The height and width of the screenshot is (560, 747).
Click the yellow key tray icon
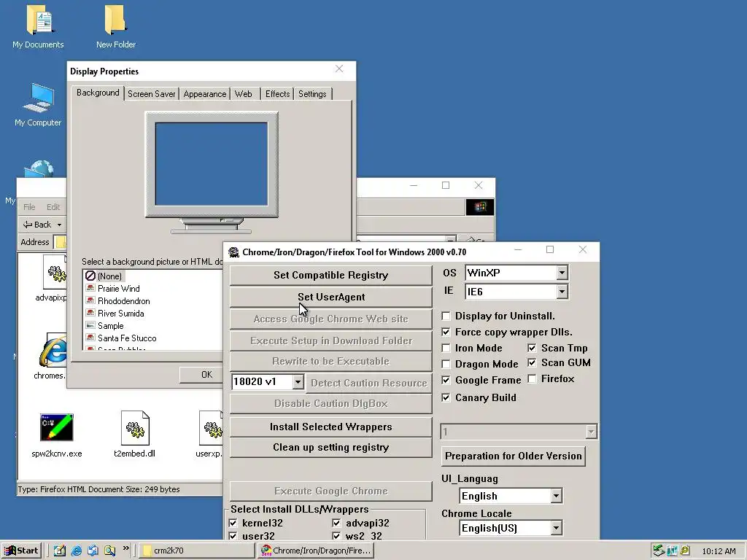click(x=685, y=551)
